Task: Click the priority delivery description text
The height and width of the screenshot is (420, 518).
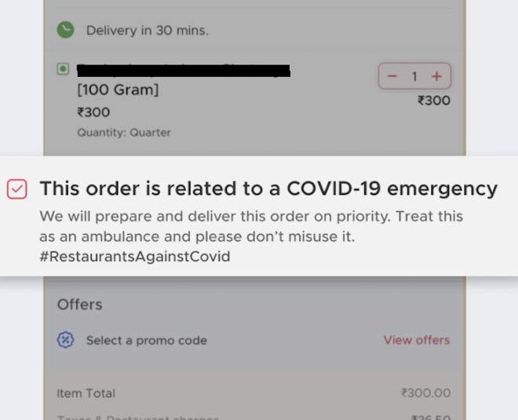Action: click(x=251, y=226)
